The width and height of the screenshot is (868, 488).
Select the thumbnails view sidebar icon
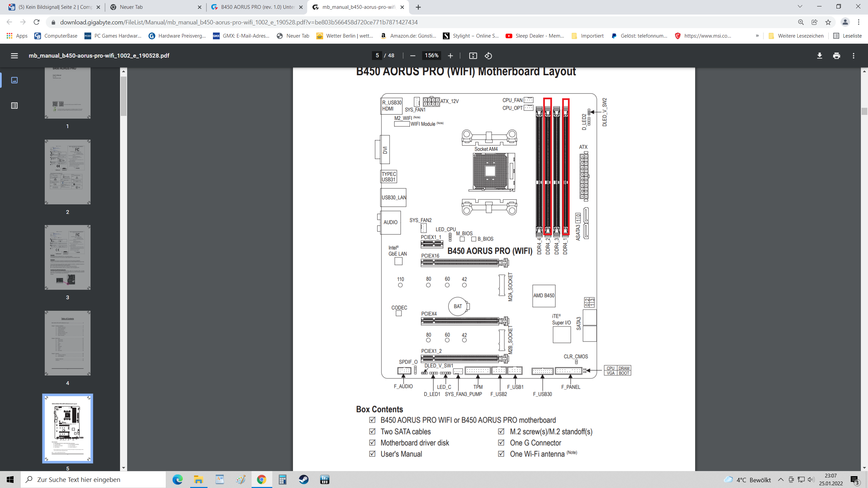pos(14,80)
